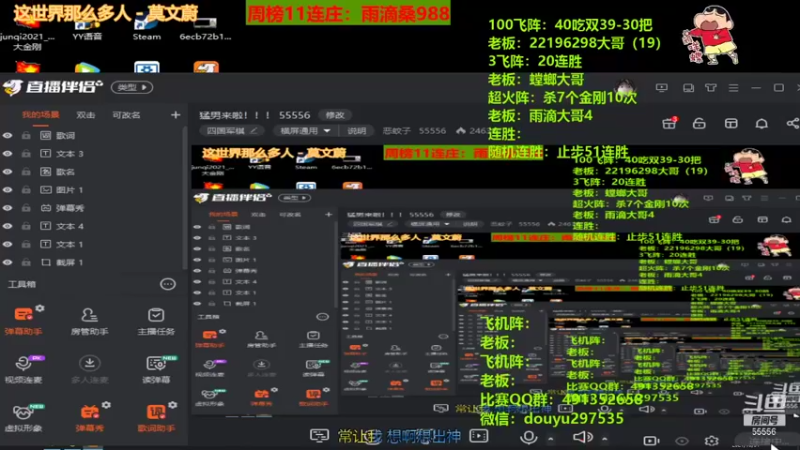Add a new scene with plus icon
This screenshot has height=450, width=800.
pos(176,115)
